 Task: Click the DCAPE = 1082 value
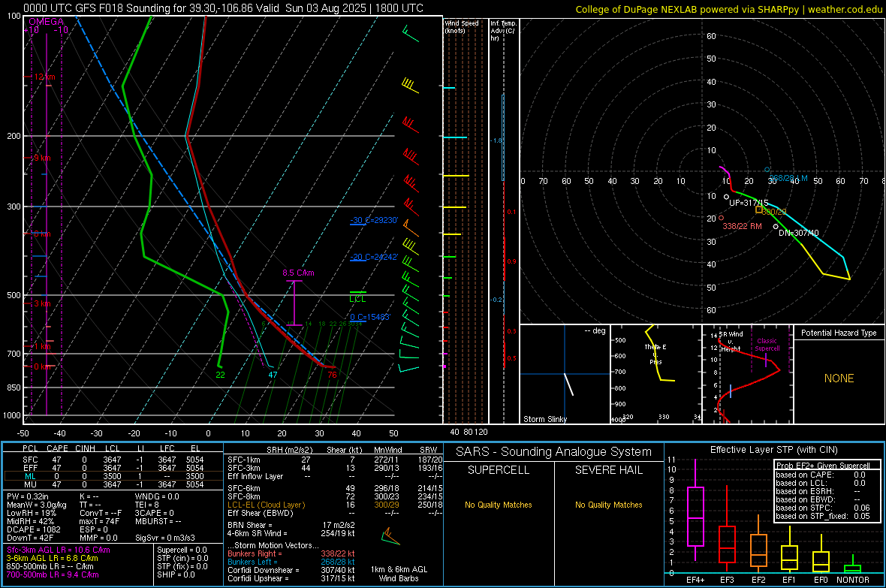(x=33, y=529)
